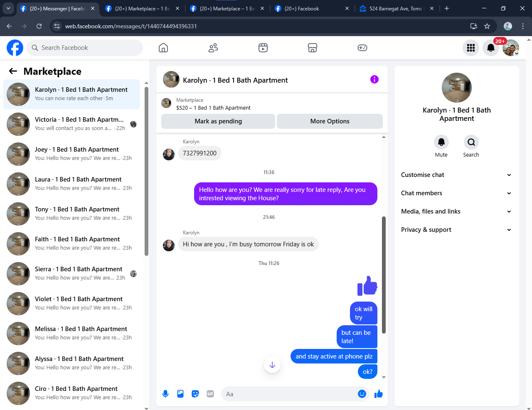Open the Marketplace storefront icon
The height and width of the screenshot is (410, 532).
tap(313, 48)
